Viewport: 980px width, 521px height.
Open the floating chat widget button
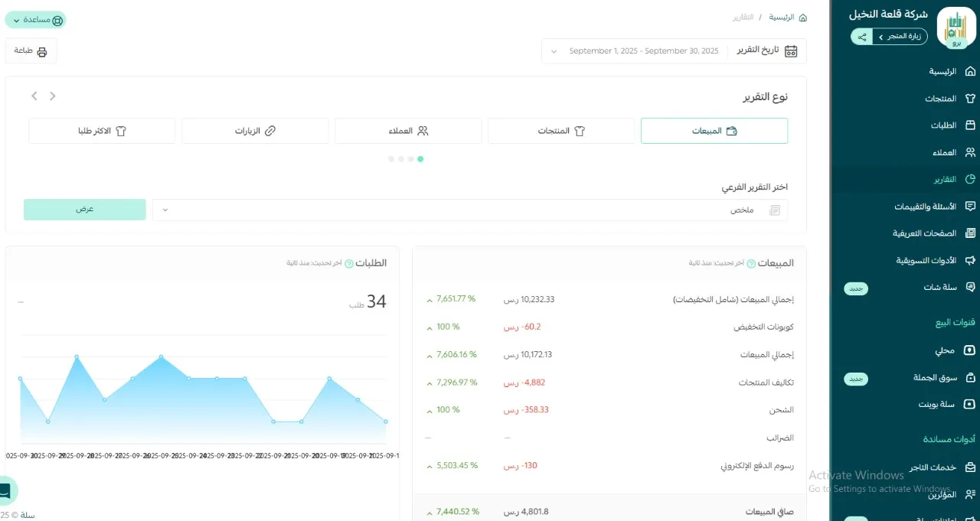pyautogui.click(x=6, y=490)
